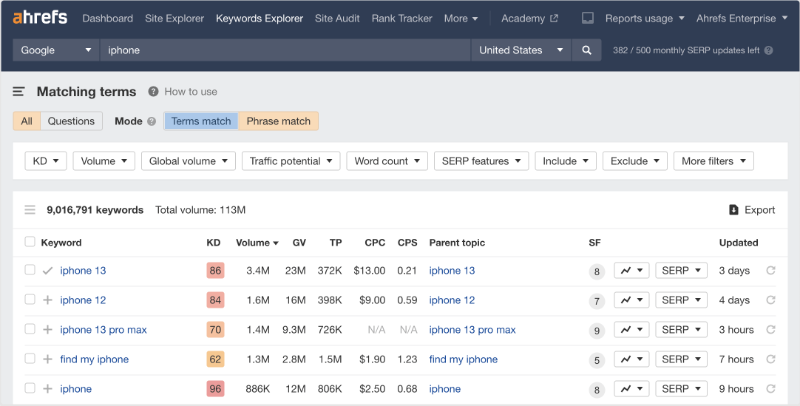Refresh the iphone 13 row data
This screenshot has width=800, height=406.
pyautogui.click(x=771, y=270)
